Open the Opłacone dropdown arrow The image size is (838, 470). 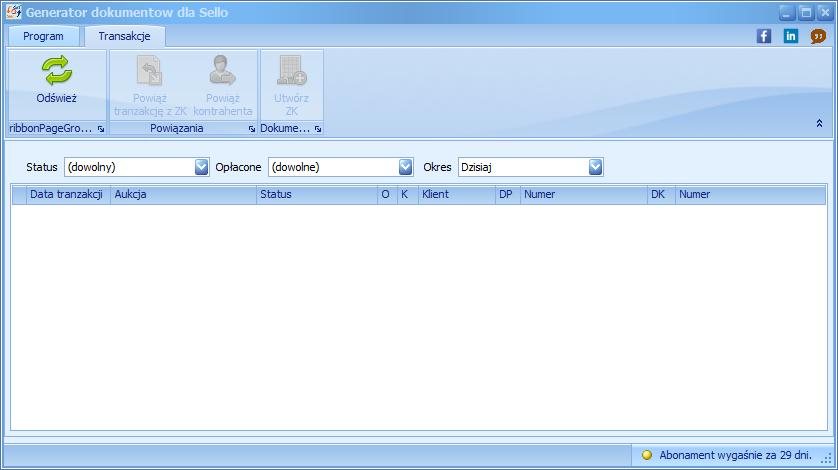[x=406, y=167]
